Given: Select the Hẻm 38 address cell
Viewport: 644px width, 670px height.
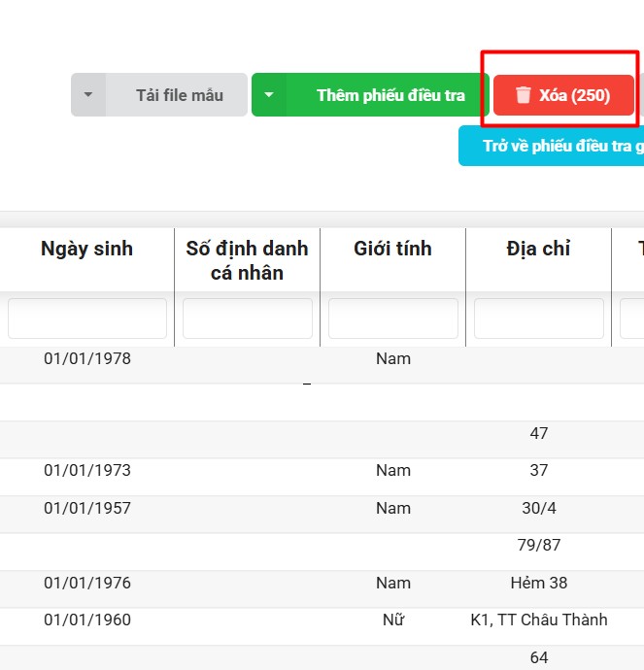Looking at the screenshot, I should 538,584.
